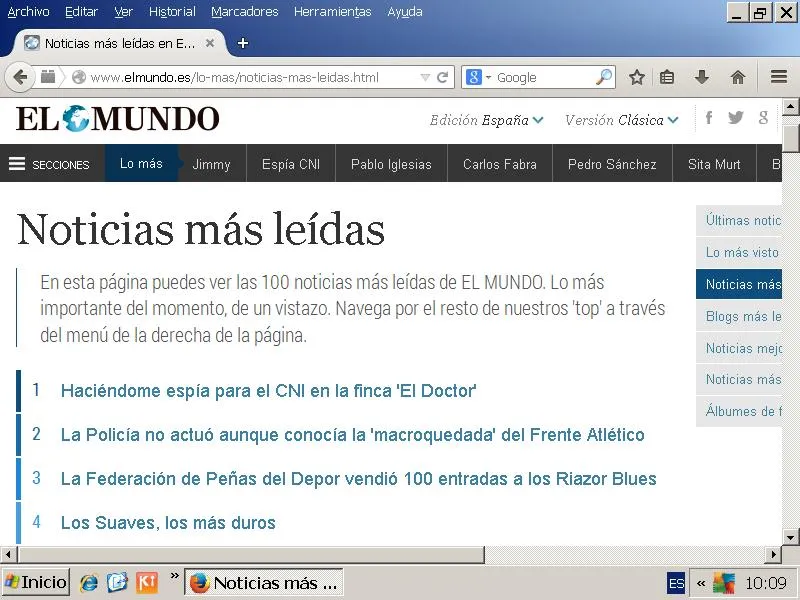Select Firefox Noticias más taskbar button
800x600 pixels.
pyautogui.click(x=263, y=582)
